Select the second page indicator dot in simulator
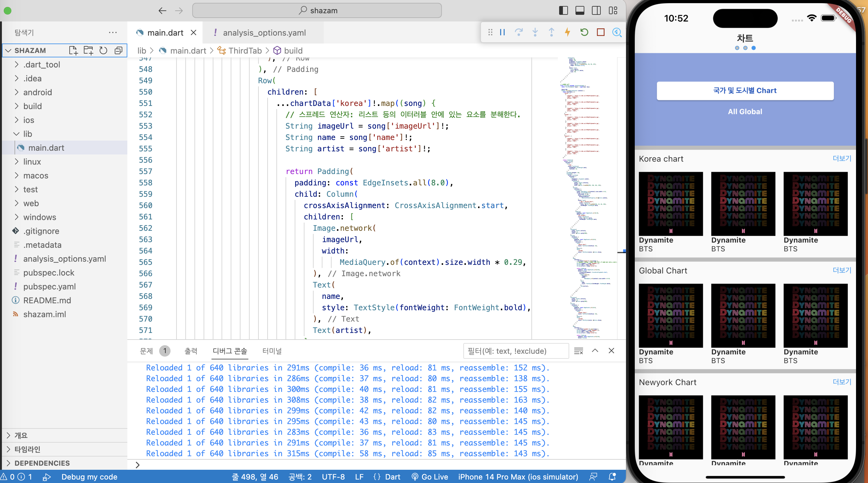The image size is (868, 483). (745, 48)
